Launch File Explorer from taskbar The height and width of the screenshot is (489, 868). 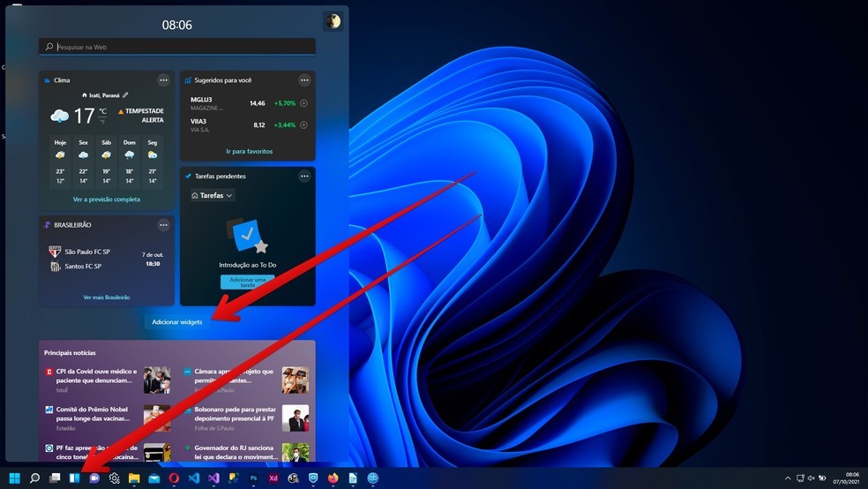[134, 478]
